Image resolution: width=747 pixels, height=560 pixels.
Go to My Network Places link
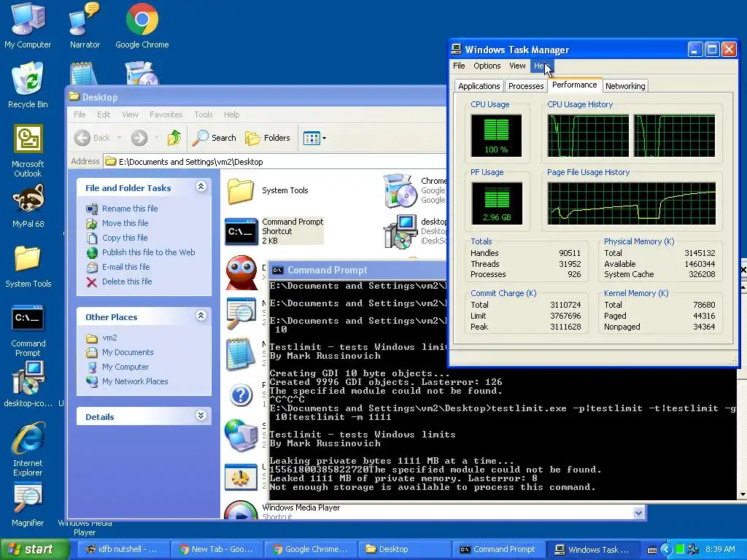[135, 381]
